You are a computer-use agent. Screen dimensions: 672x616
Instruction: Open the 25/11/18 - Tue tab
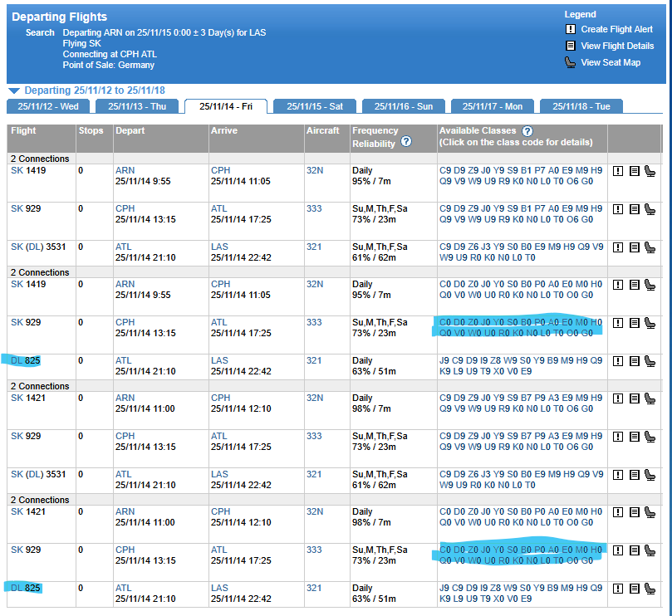pyautogui.click(x=581, y=106)
